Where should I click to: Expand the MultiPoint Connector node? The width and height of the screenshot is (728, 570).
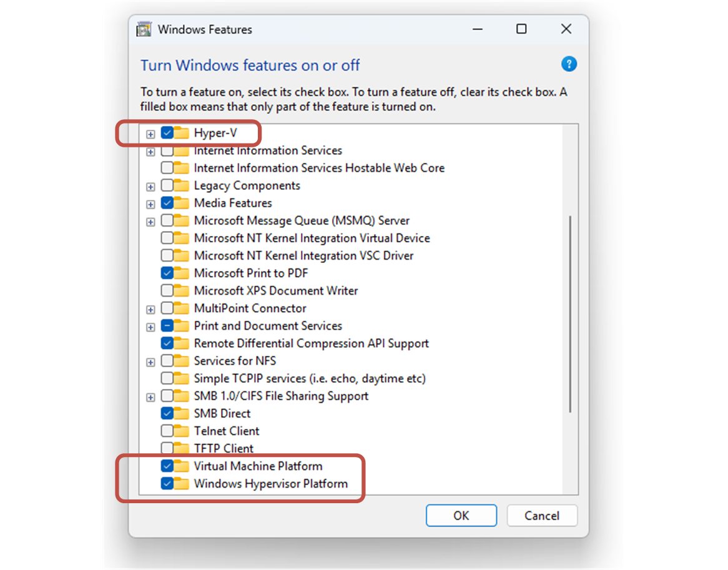(x=150, y=310)
